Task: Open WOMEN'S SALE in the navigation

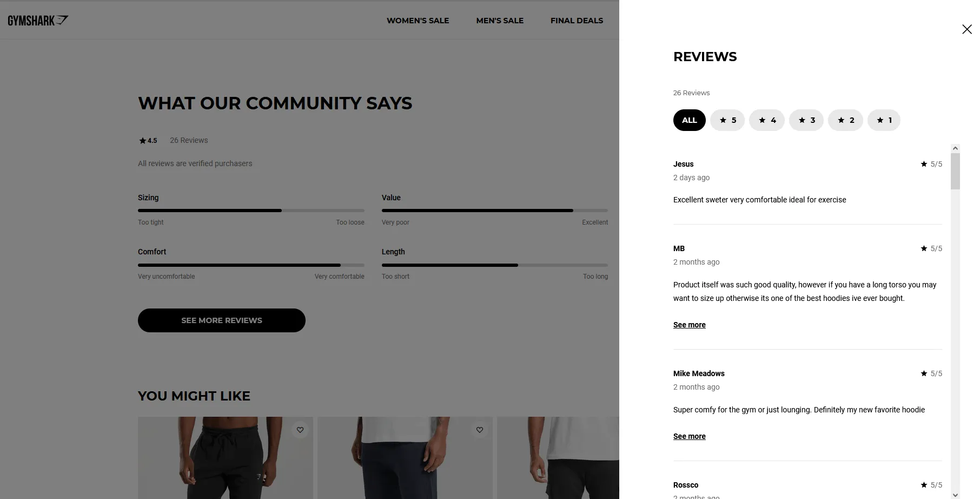Action: tap(418, 20)
